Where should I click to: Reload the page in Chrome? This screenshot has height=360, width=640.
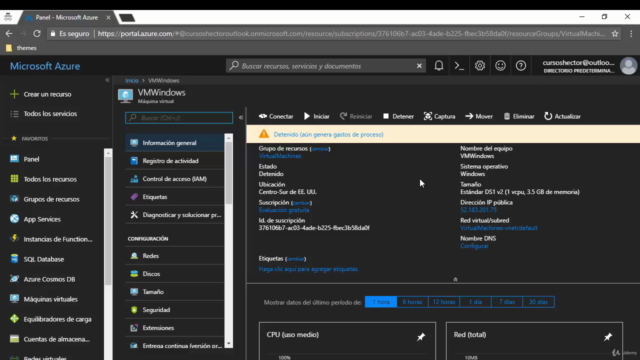point(37,33)
